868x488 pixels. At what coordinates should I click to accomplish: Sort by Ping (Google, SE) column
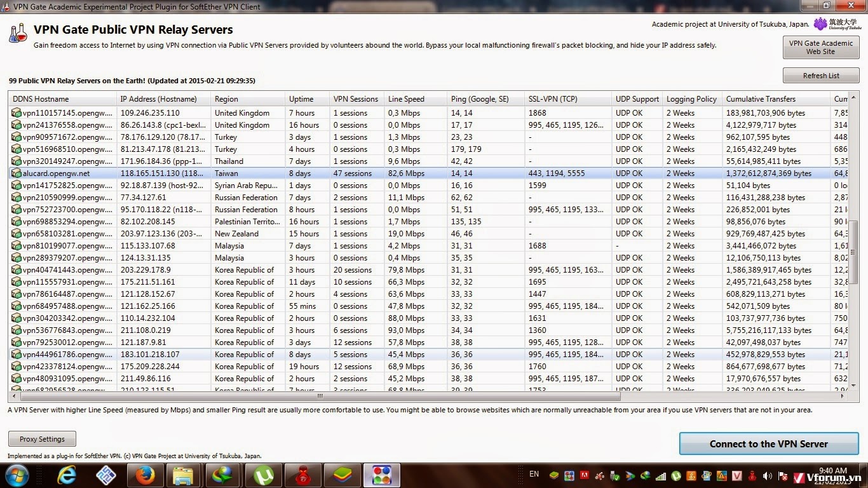[485, 99]
